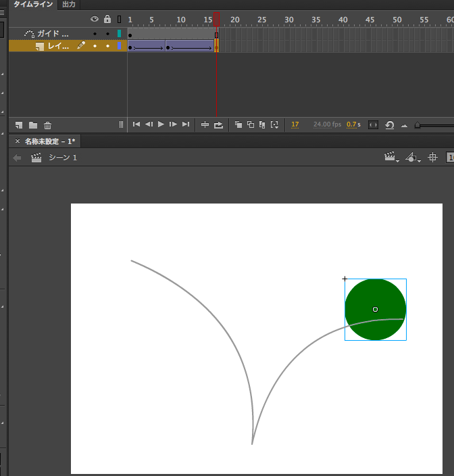Click the playhead marker at frame 17
Screen dimensions: 454x476
217,20
